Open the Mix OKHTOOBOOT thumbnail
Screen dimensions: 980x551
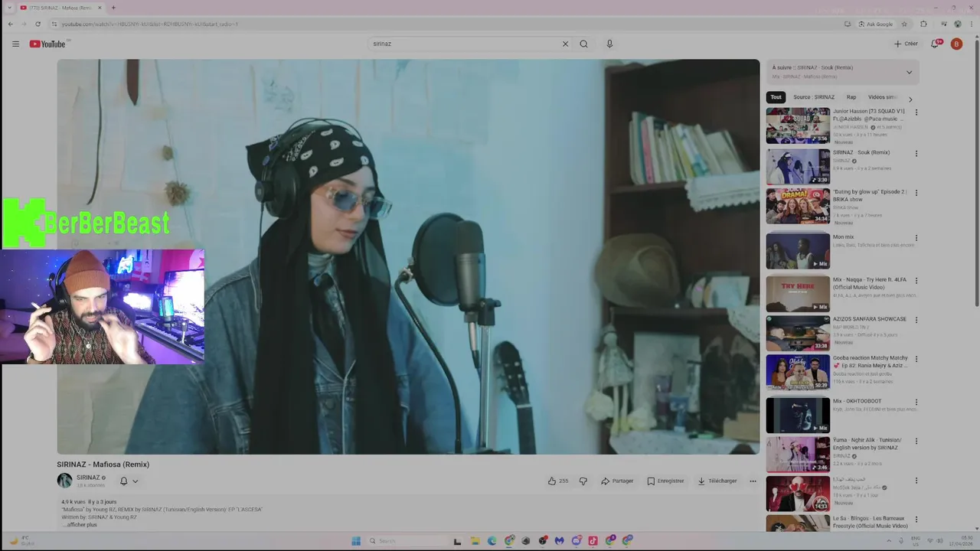[798, 415]
